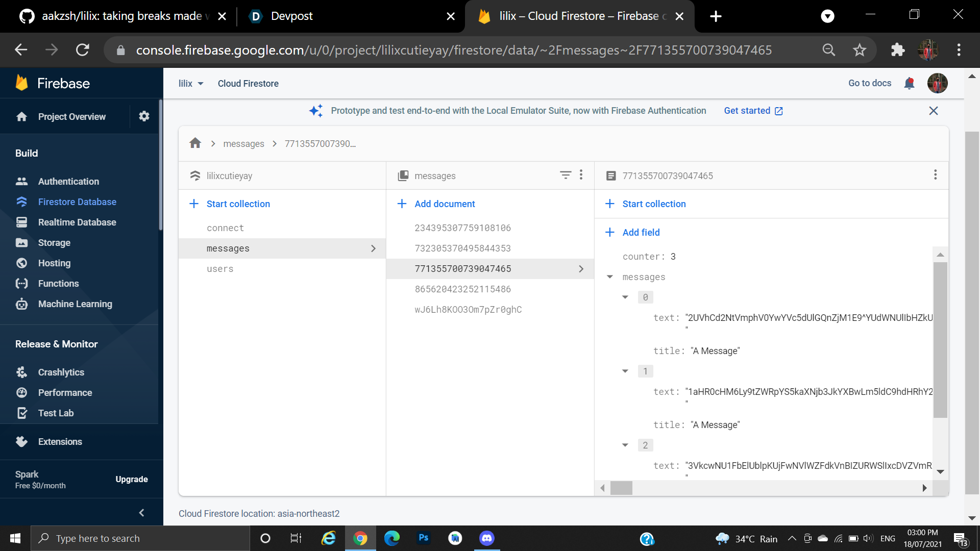Open project settings gear icon
This screenshot has width=980, height=551.
pos(144,116)
